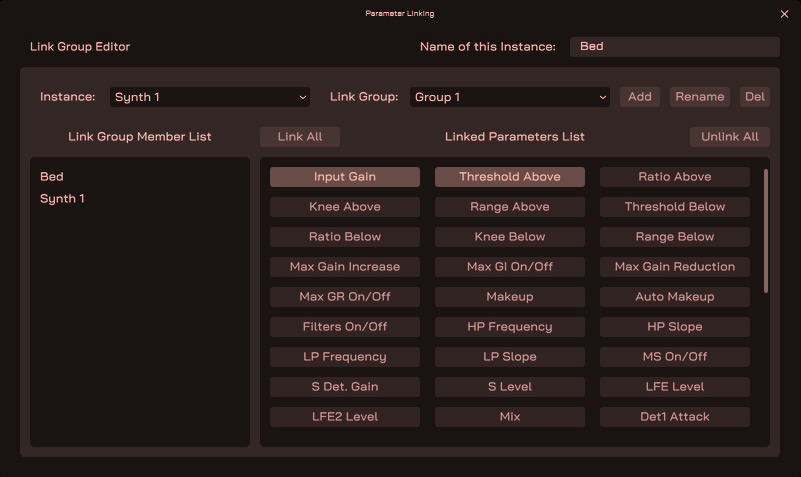Toggle the Det1 Attack parameter link

click(675, 417)
